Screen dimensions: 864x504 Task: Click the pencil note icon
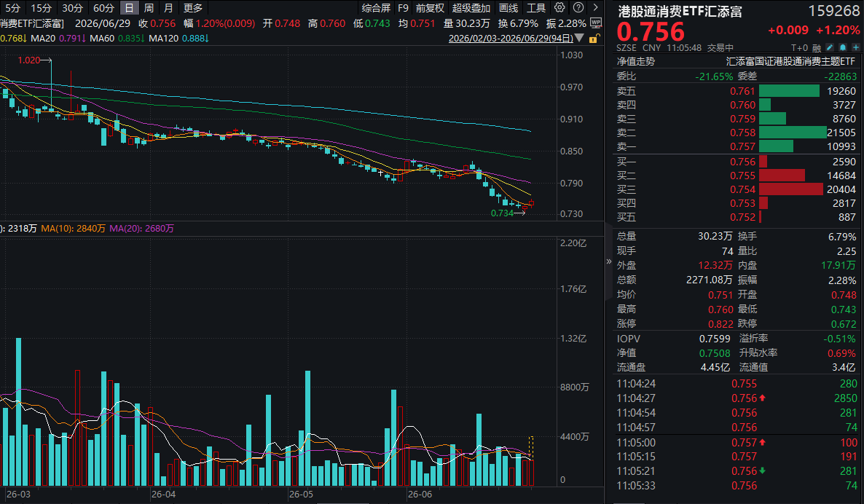coord(830,48)
